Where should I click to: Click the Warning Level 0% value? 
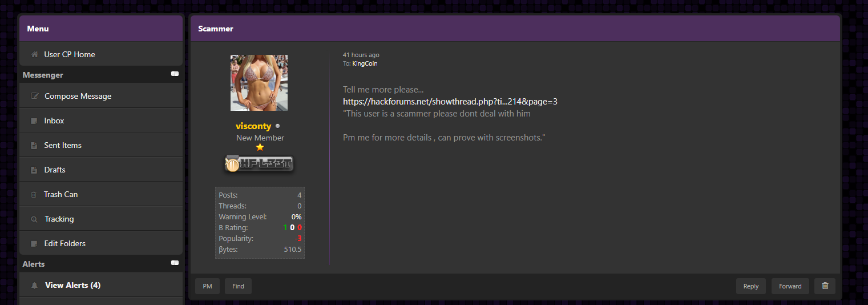click(296, 217)
